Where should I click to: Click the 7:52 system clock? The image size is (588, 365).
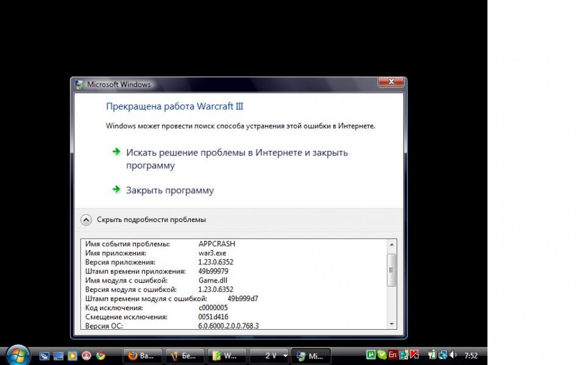[x=471, y=355]
